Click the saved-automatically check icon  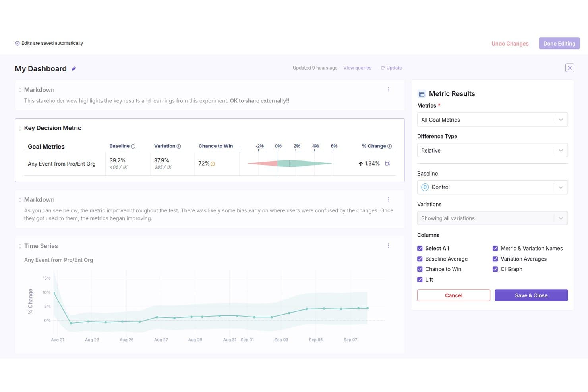(17, 43)
